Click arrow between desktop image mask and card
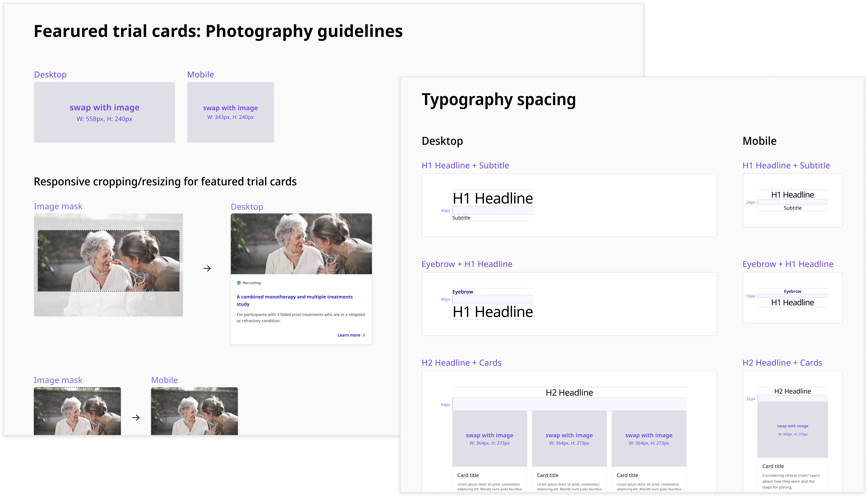 [x=207, y=269]
